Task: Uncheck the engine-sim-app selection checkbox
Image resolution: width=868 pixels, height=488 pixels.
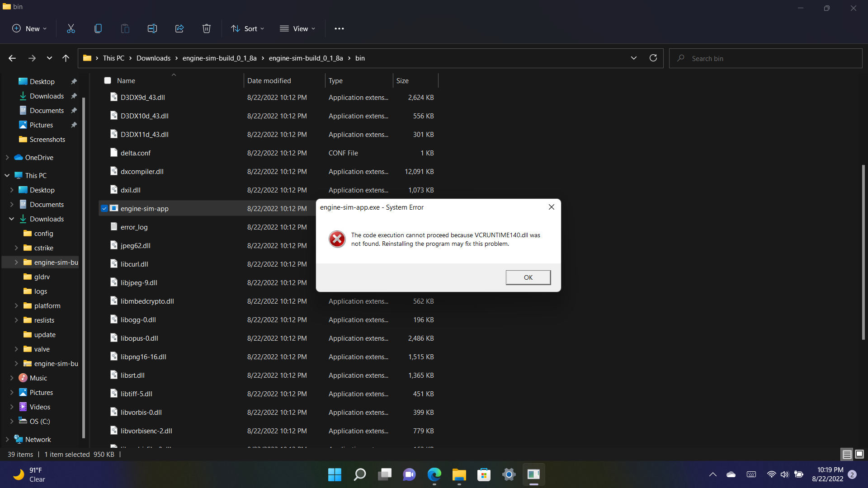Action: coord(104,208)
